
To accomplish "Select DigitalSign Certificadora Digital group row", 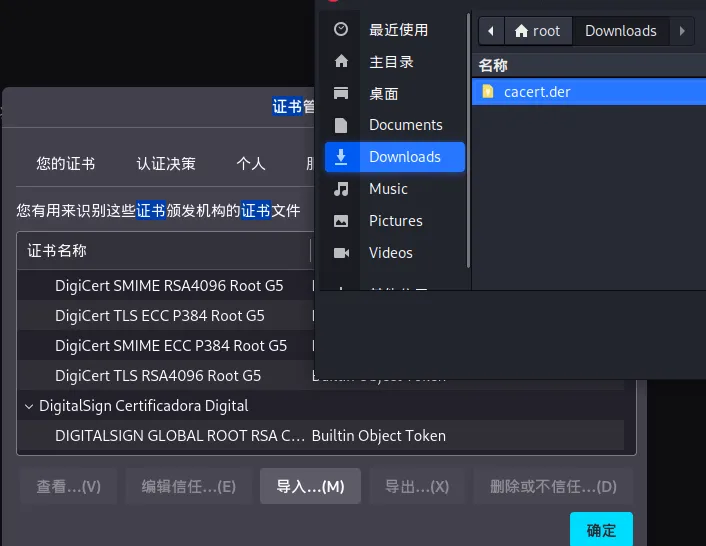I will pos(321,406).
